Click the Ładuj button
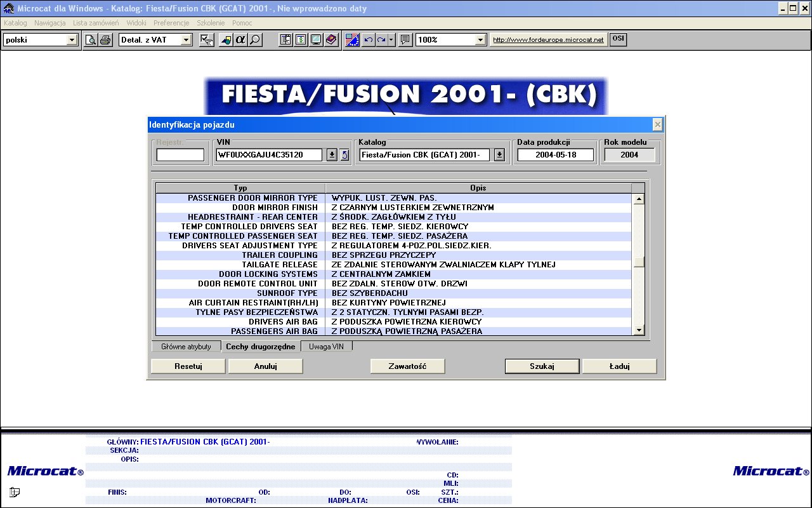This screenshot has height=508, width=812. point(619,366)
